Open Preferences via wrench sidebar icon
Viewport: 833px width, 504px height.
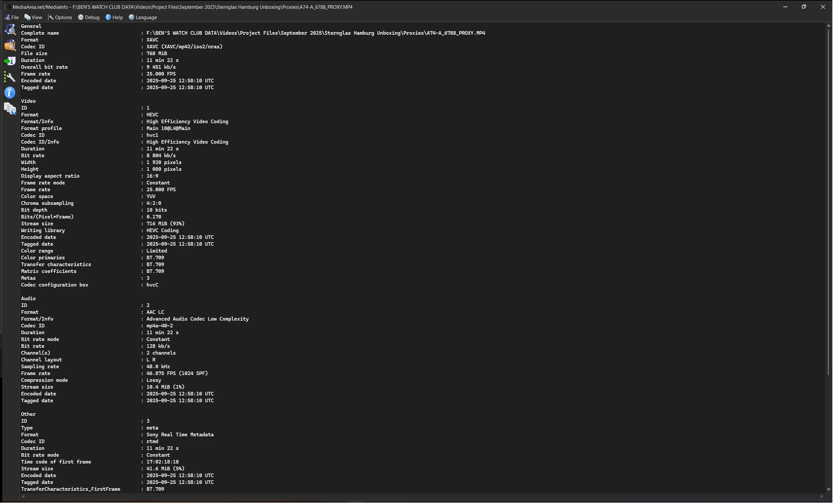coord(10,77)
